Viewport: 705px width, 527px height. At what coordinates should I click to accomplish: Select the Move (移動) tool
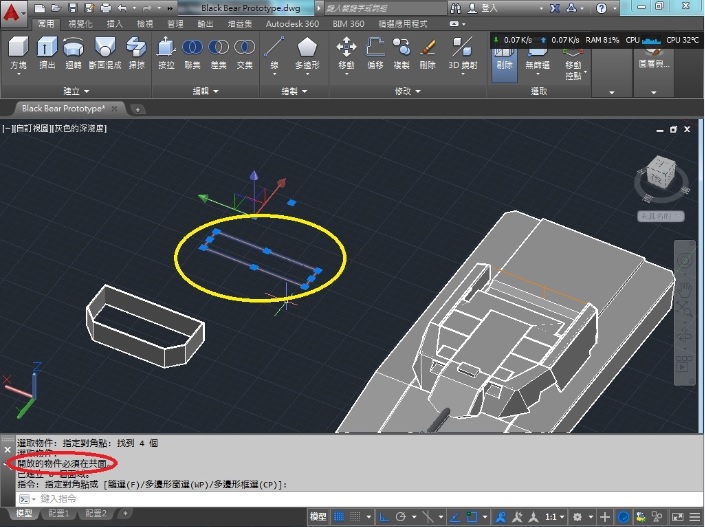tap(346, 54)
